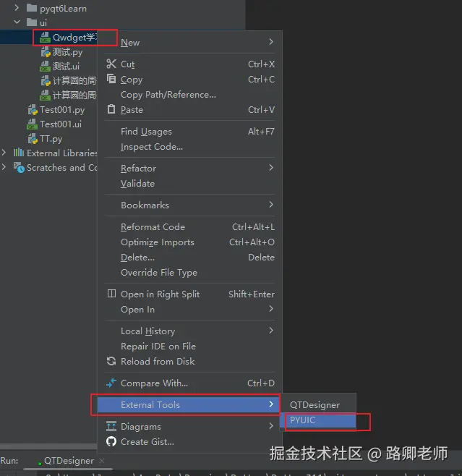
Task: Click the Reload from Disk icon
Action: (111, 361)
